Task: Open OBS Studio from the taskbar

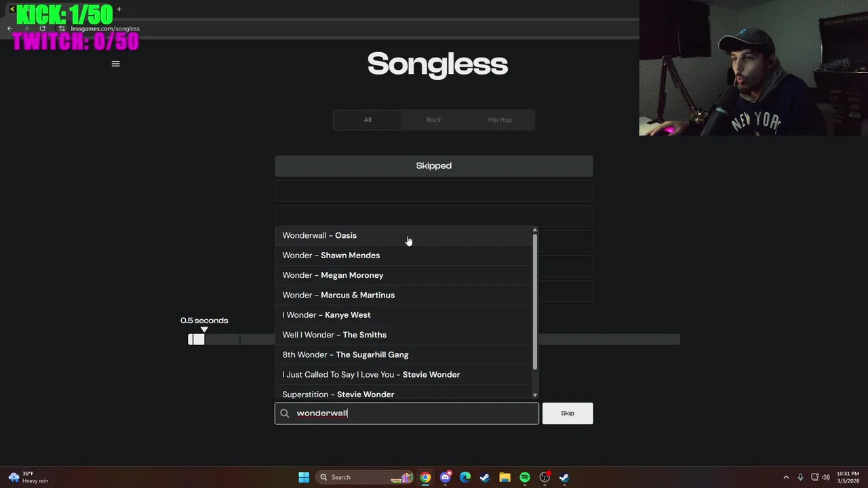Action: point(545,477)
